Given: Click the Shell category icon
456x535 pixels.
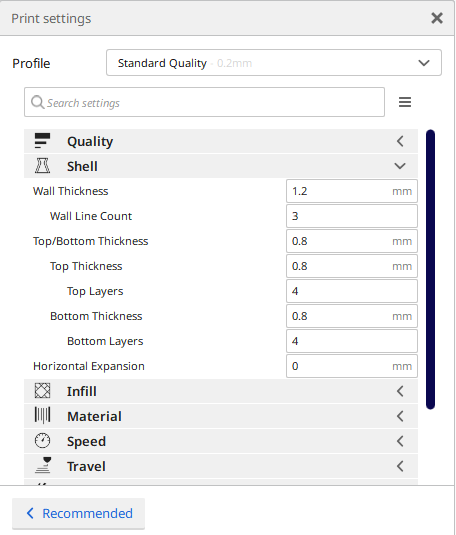Looking at the screenshot, I should (x=42, y=166).
